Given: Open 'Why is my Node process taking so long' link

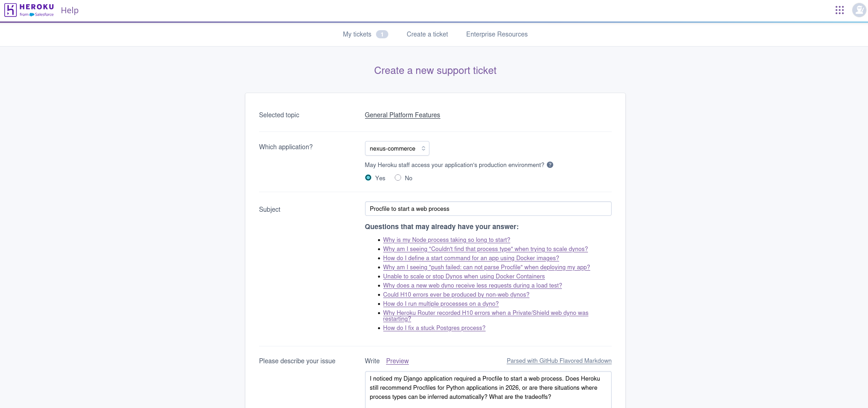Looking at the screenshot, I should [446, 240].
